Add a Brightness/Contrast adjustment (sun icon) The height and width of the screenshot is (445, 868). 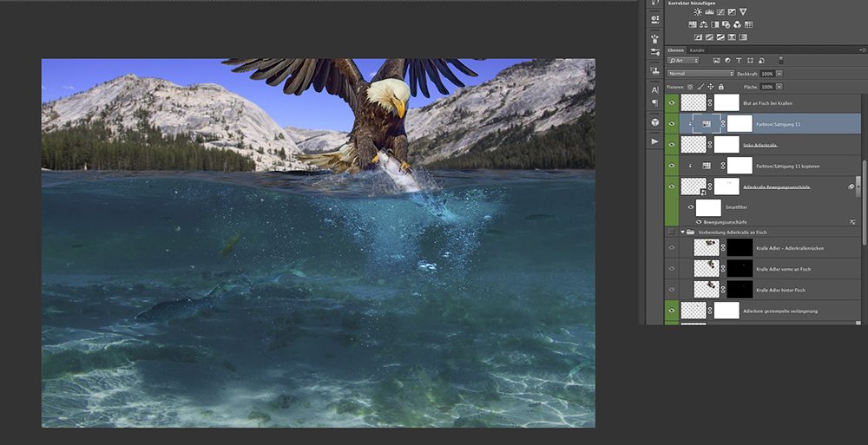(697, 12)
